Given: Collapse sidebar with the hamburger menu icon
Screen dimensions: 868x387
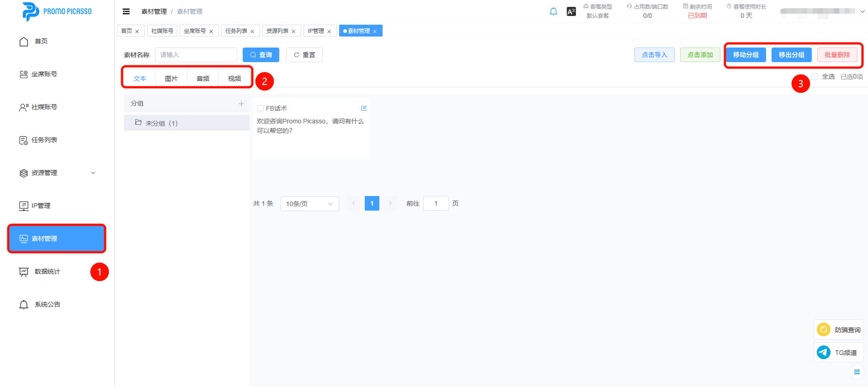Looking at the screenshot, I should click(x=126, y=11).
